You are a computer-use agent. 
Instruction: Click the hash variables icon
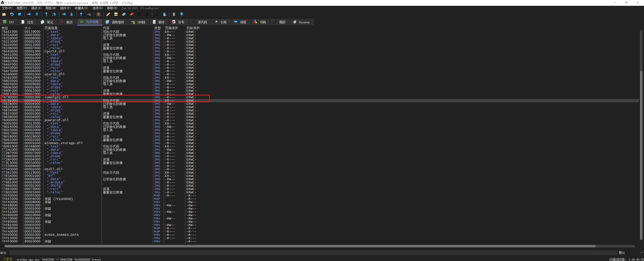coord(147,14)
